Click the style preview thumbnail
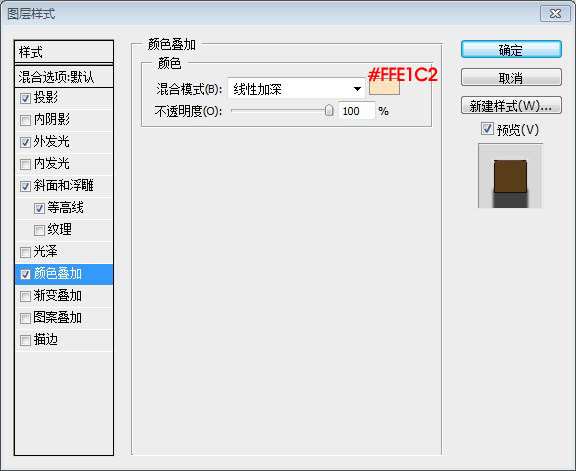 pos(510,176)
